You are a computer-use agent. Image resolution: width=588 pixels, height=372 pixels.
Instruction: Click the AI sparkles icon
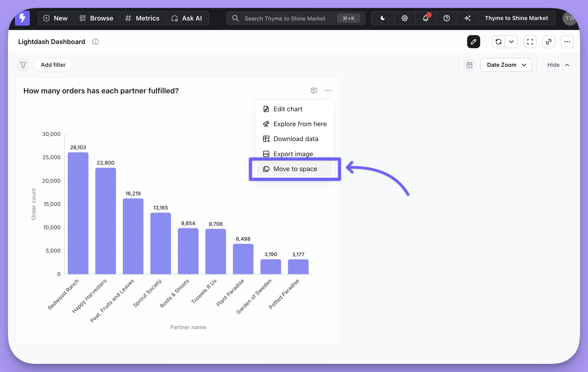pos(467,18)
